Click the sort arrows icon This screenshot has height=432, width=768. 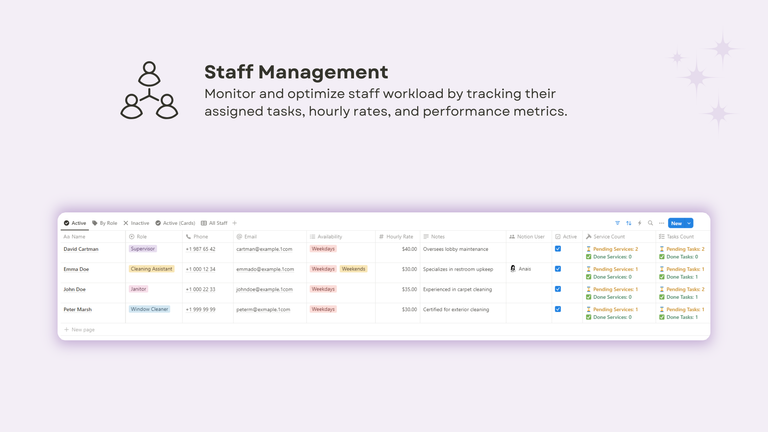pos(628,223)
